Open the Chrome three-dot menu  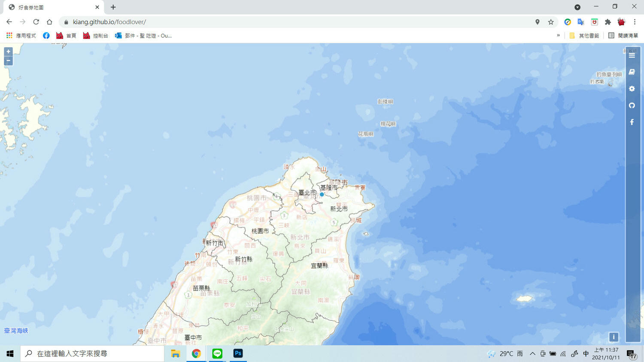(635, 22)
